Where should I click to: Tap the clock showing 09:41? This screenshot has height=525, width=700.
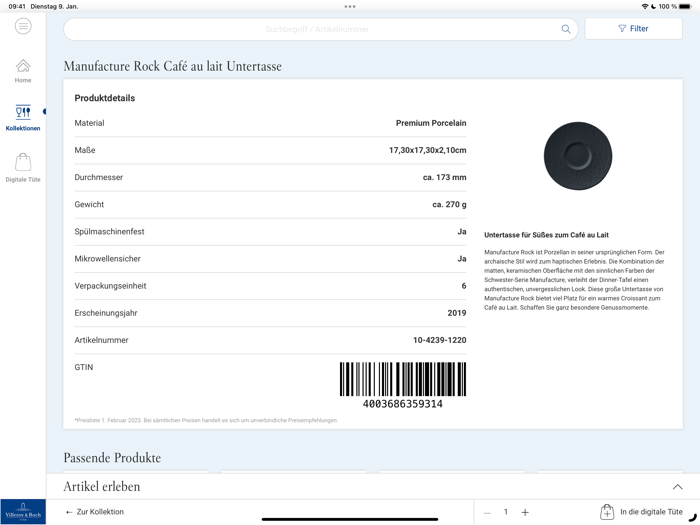[17, 6]
